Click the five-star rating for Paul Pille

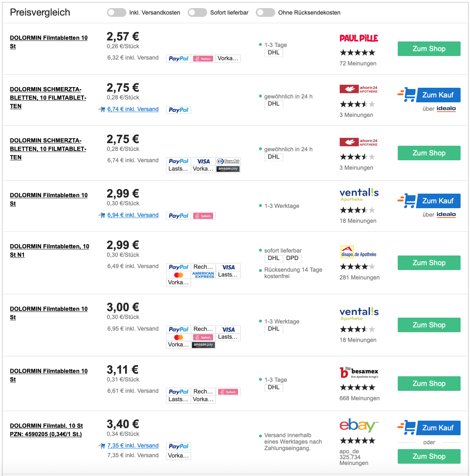click(x=358, y=52)
